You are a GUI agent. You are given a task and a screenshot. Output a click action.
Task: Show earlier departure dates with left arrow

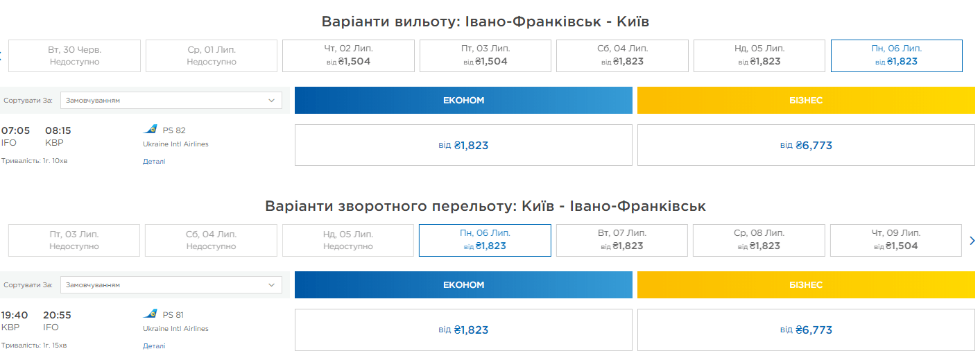(2, 56)
